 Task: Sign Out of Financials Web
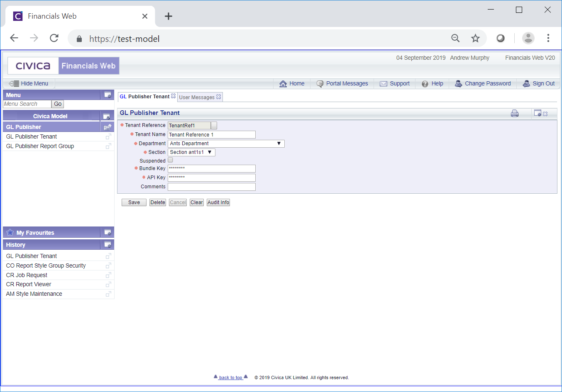tap(539, 84)
